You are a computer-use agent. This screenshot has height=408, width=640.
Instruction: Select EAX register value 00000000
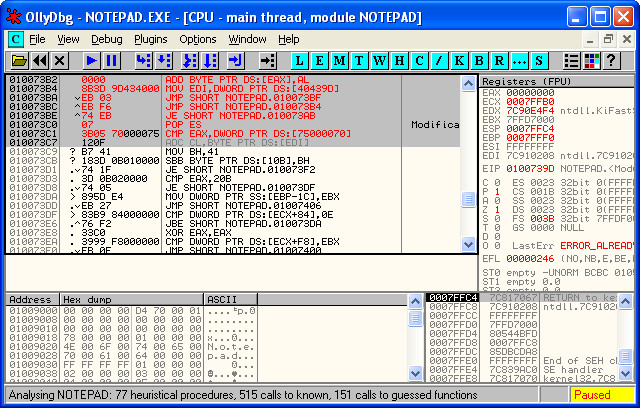click(530, 93)
